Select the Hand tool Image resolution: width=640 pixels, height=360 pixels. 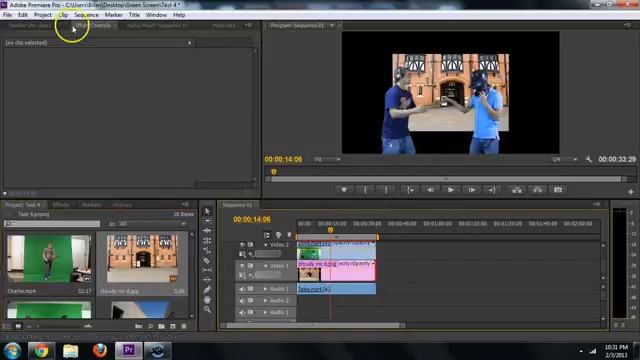(x=207, y=300)
